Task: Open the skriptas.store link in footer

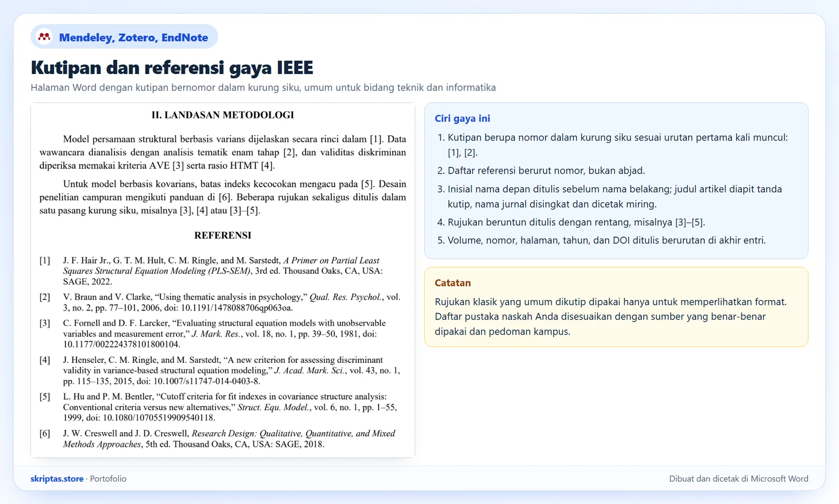Action: pyautogui.click(x=57, y=478)
